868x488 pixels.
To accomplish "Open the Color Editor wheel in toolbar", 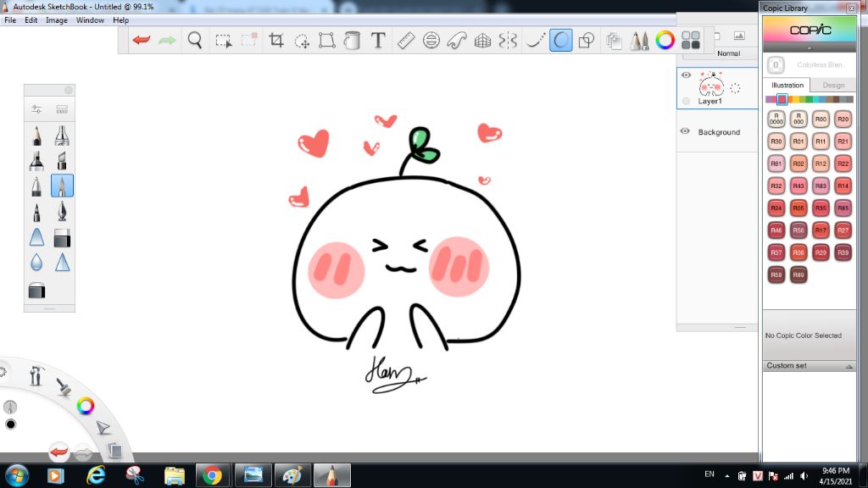I will click(x=665, y=40).
